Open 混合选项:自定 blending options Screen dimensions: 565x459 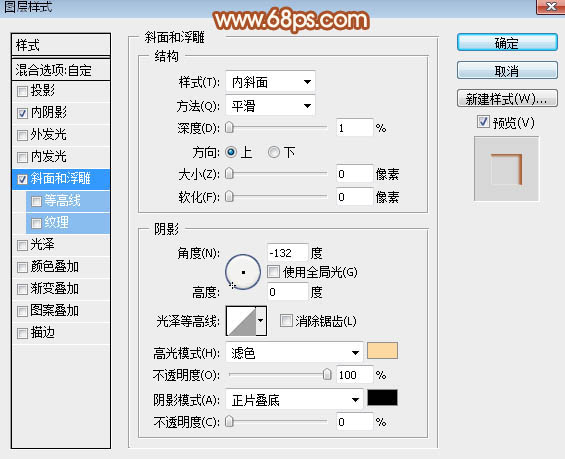(x=61, y=70)
